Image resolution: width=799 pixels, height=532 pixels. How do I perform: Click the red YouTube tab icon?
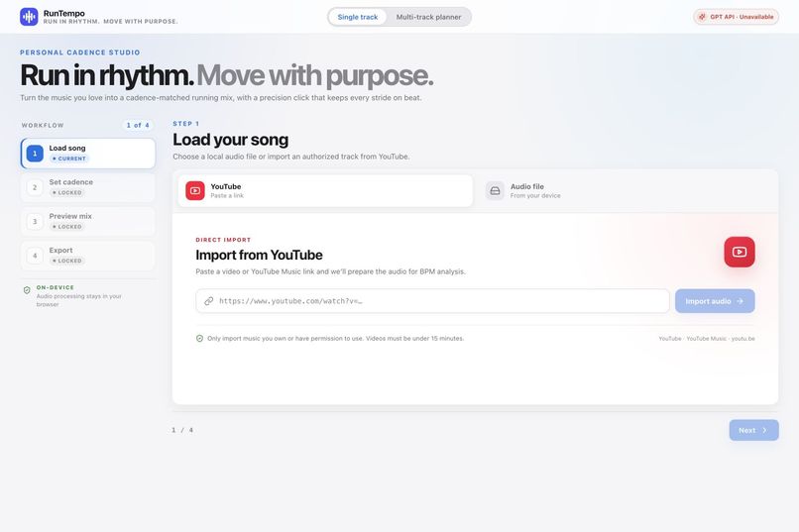point(195,191)
